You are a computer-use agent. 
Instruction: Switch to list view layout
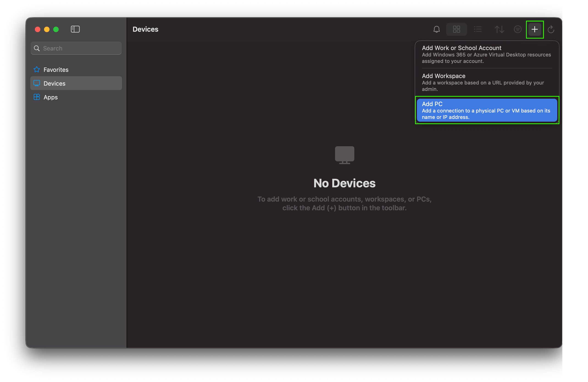click(478, 29)
